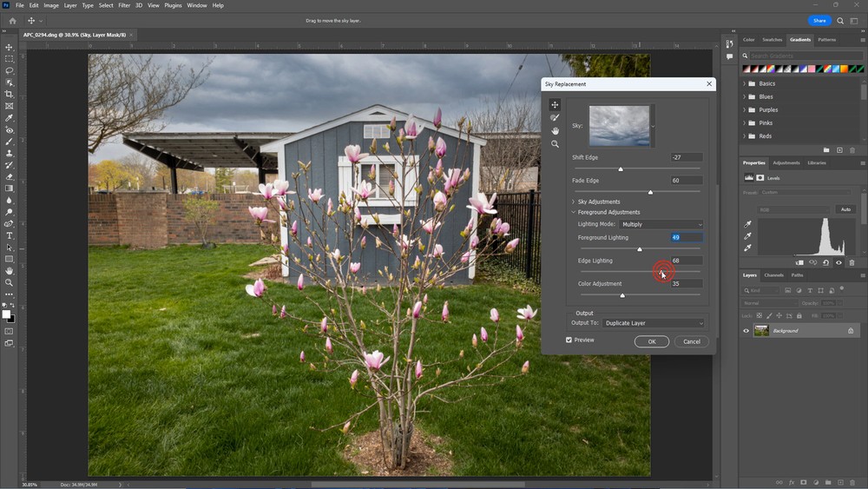Image resolution: width=868 pixels, height=489 pixels.
Task: Choose the Zoom tool in Sky Replacement
Action: click(x=555, y=144)
